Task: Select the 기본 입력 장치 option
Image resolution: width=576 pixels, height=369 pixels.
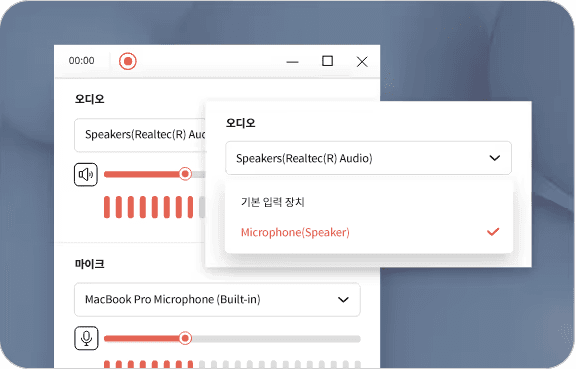Action: [x=368, y=202]
